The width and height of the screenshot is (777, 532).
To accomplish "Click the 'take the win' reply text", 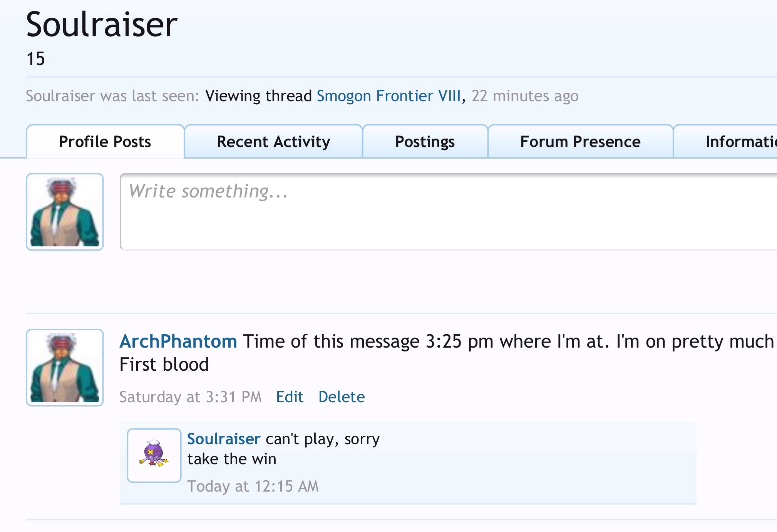I will coord(232,459).
